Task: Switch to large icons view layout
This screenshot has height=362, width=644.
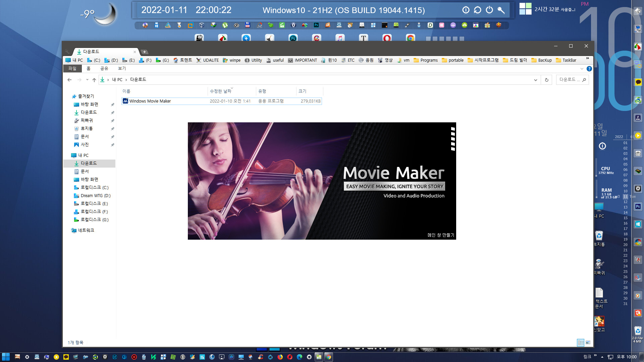Action: point(588,343)
